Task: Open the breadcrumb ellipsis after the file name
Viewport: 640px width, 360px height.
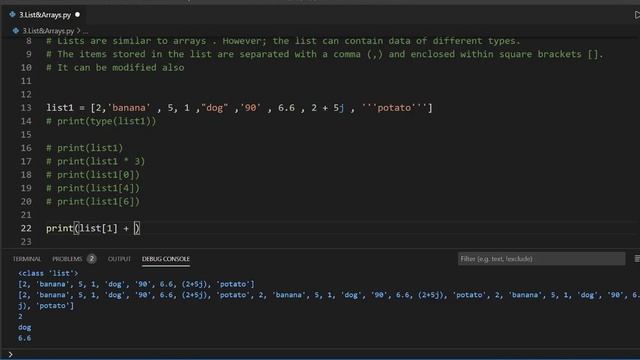Action: coord(85,31)
